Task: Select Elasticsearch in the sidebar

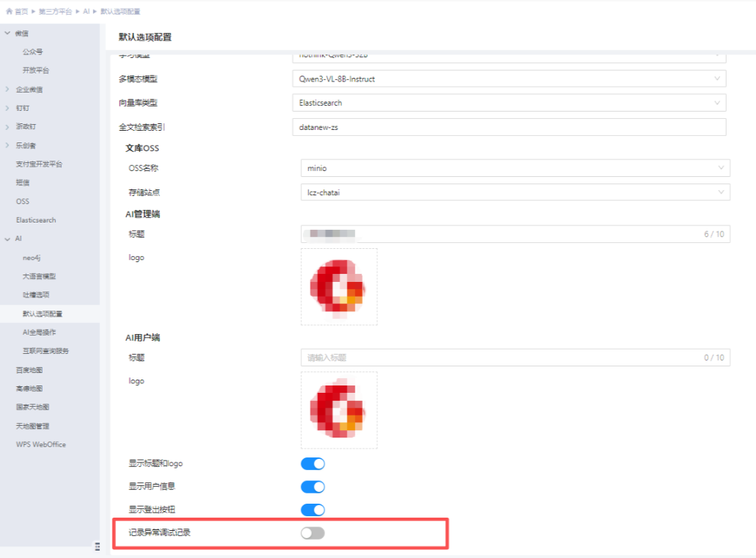Action: tap(36, 220)
